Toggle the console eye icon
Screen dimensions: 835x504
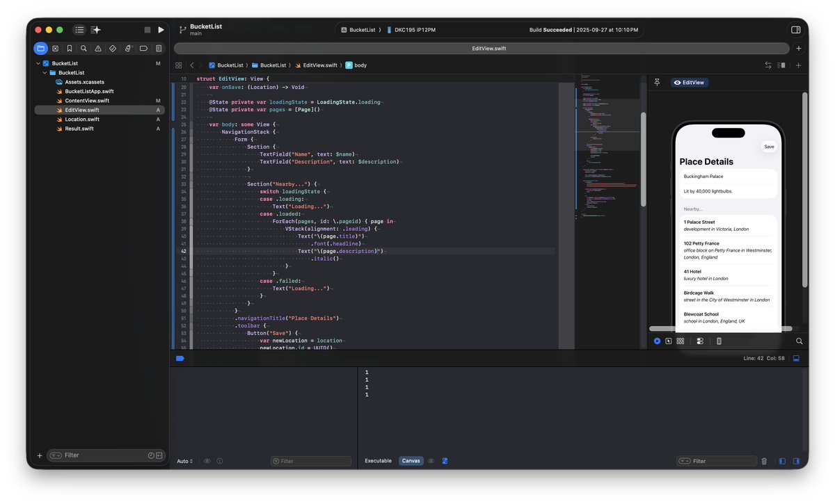click(431, 461)
